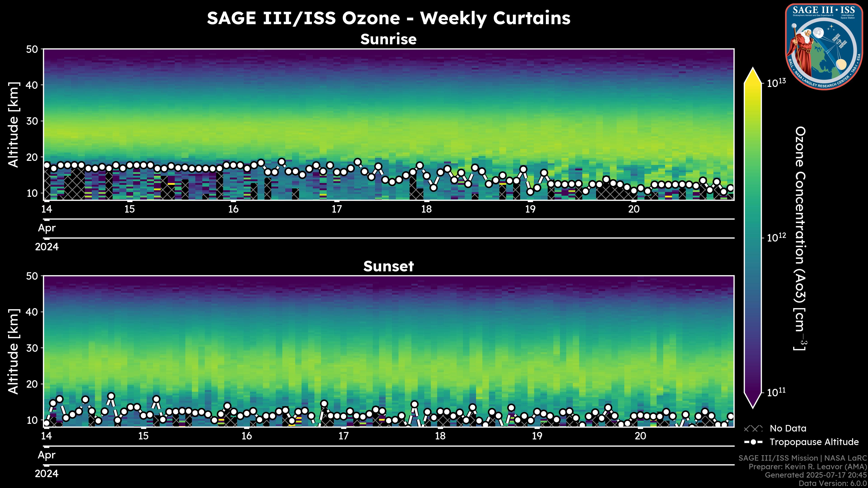Click the 17 date tick under Sunrise
This screenshot has width=868, height=488.
click(x=337, y=209)
